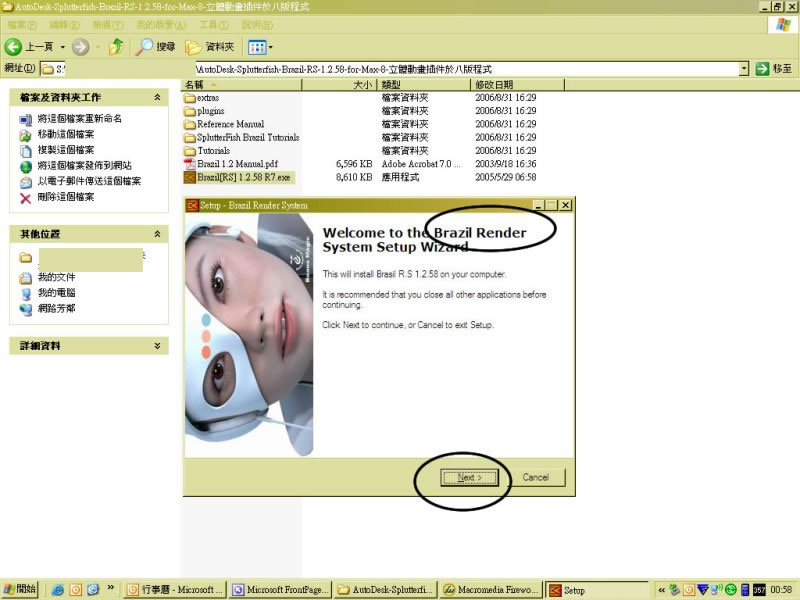The height and width of the screenshot is (600, 800).
Task: Sort files by 名稱 column
Action: click(x=241, y=85)
